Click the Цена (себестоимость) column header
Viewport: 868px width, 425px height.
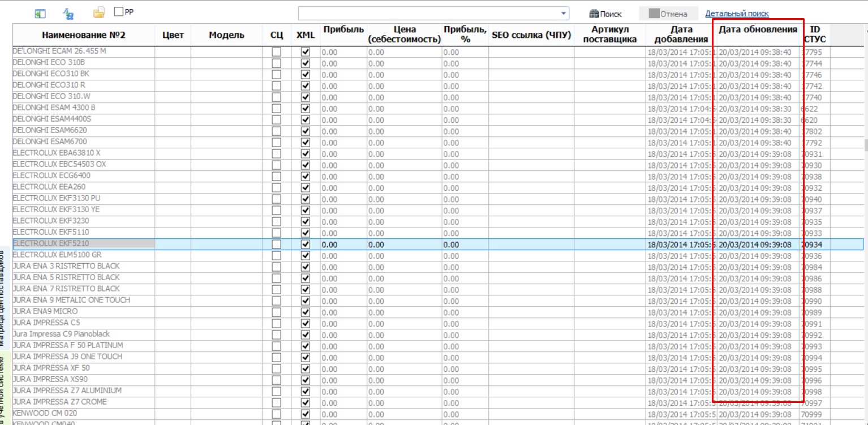[x=404, y=35]
